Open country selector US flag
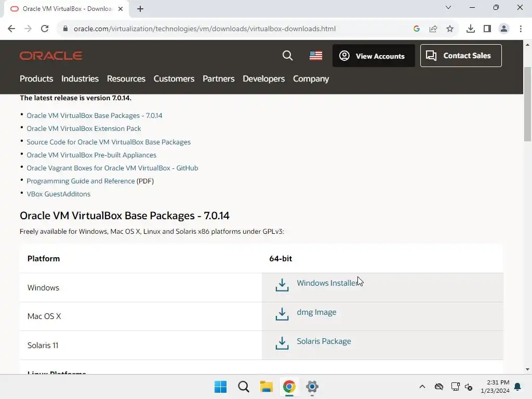 coord(316,56)
